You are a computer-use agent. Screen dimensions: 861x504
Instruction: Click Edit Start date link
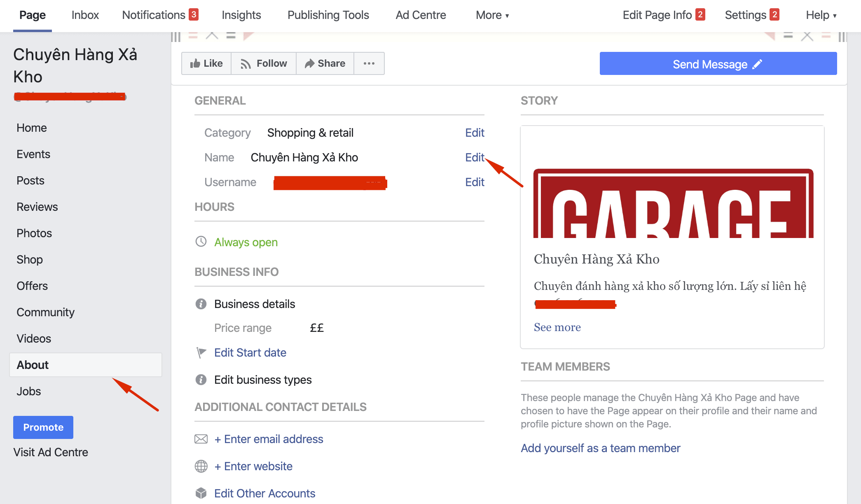pos(250,352)
